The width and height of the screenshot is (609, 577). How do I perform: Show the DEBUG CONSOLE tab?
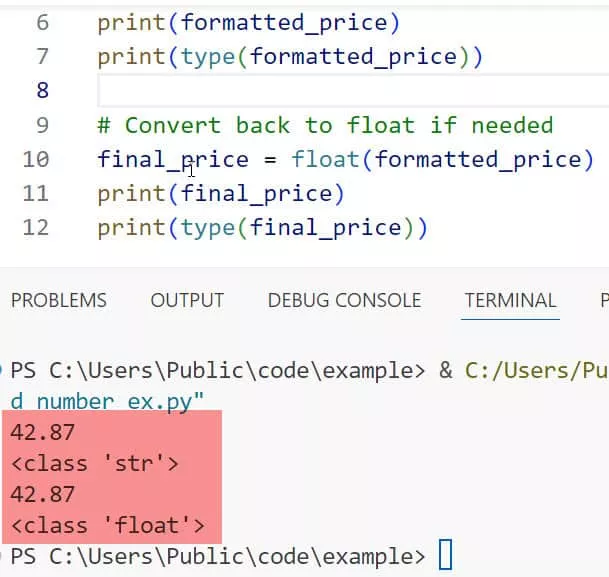pyautogui.click(x=344, y=300)
